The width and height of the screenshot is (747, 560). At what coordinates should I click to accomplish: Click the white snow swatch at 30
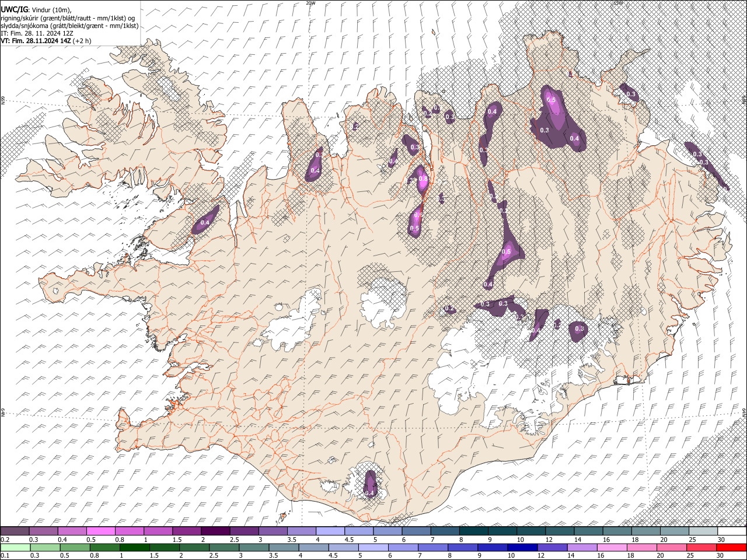732,531
